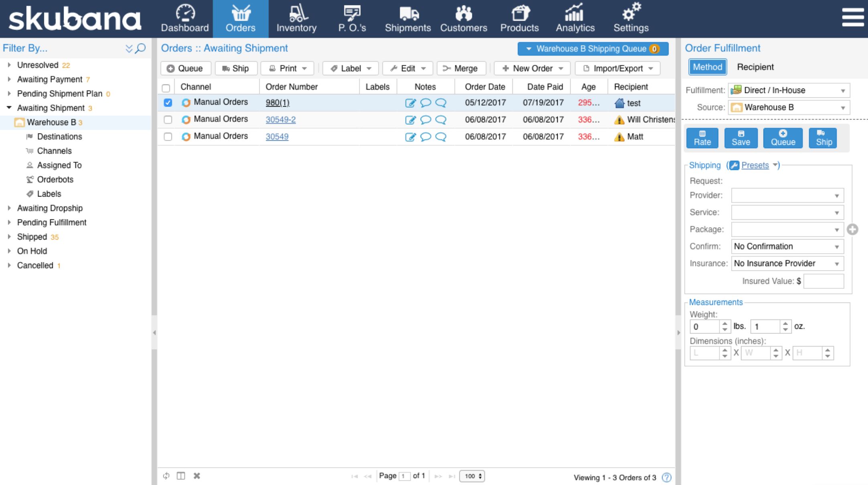Click the Presets wrench icon
Image resolution: width=868 pixels, height=485 pixels.
pos(734,165)
